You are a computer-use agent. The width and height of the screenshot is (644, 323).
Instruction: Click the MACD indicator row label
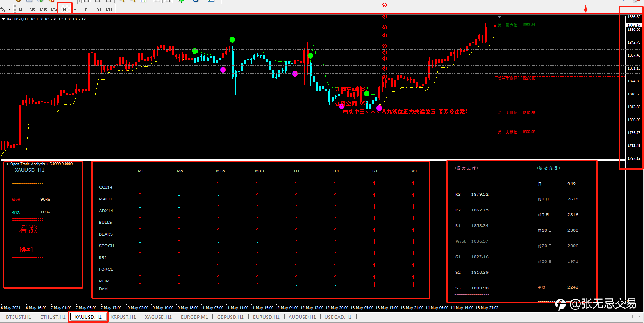[x=105, y=199]
